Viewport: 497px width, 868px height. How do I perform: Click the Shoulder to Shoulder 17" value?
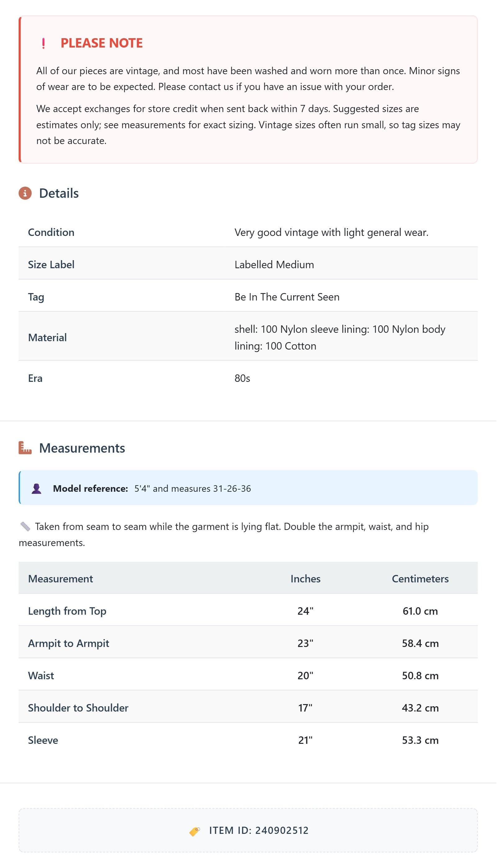coord(306,708)
